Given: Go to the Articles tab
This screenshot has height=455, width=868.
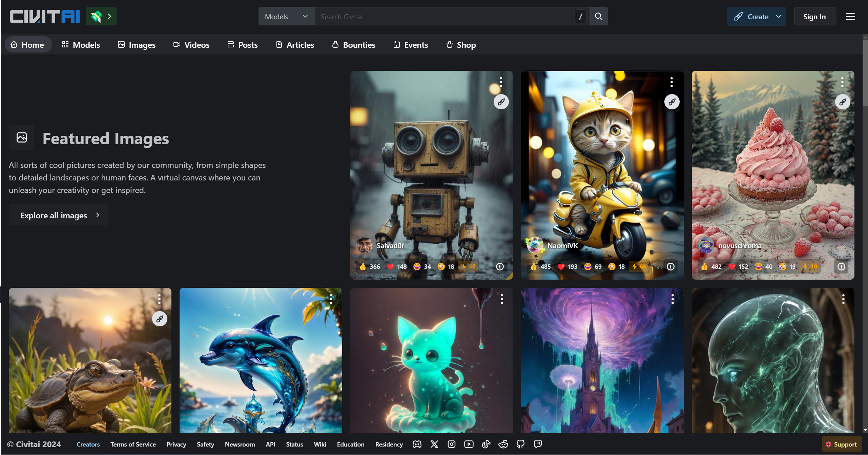Looking at the screenshot, I should (x=295, y=45).
